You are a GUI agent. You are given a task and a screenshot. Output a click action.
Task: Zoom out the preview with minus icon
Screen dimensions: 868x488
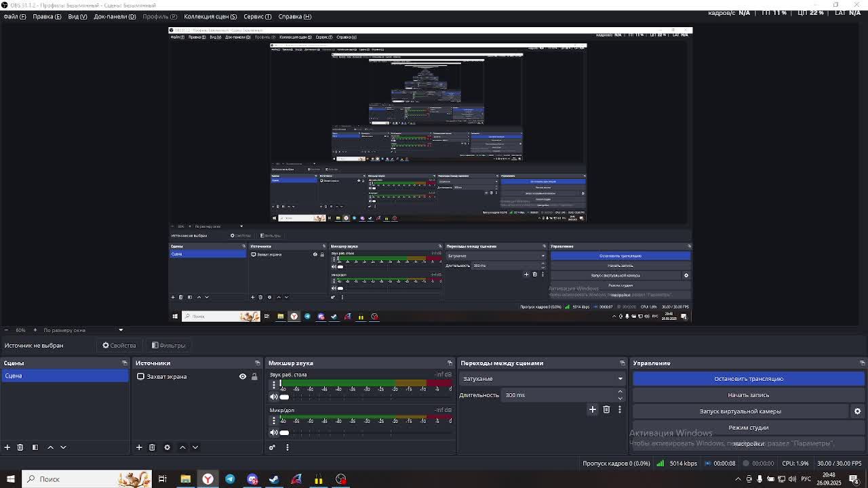(6, 330)
